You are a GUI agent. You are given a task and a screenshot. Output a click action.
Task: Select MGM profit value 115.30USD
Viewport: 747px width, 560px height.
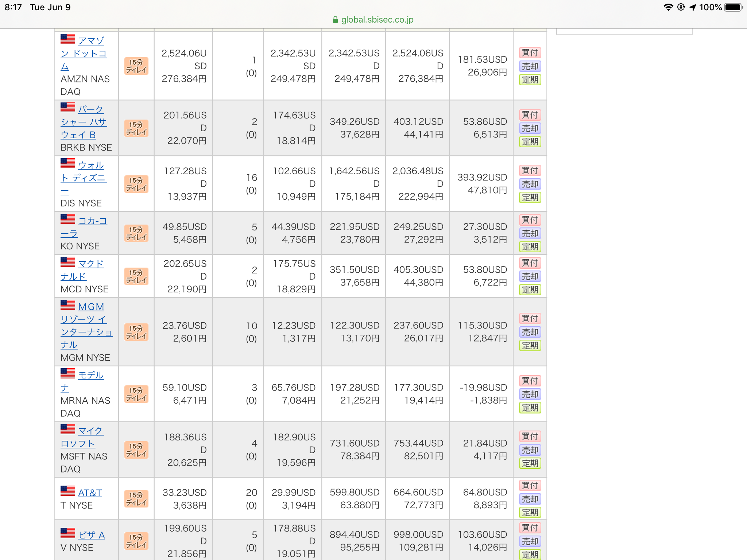click(483, 326)
